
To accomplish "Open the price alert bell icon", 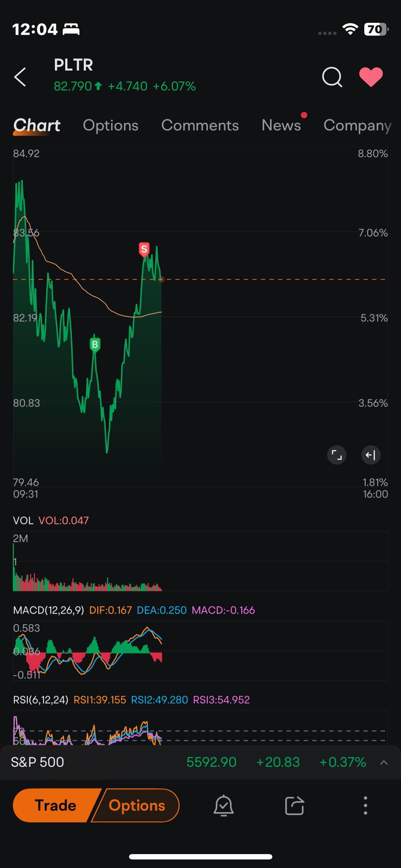I will 223,805.
